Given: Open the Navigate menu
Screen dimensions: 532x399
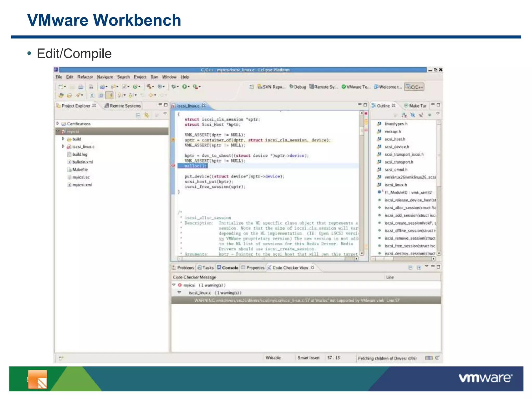Looking at the screenshot, I should pos(105,77).
